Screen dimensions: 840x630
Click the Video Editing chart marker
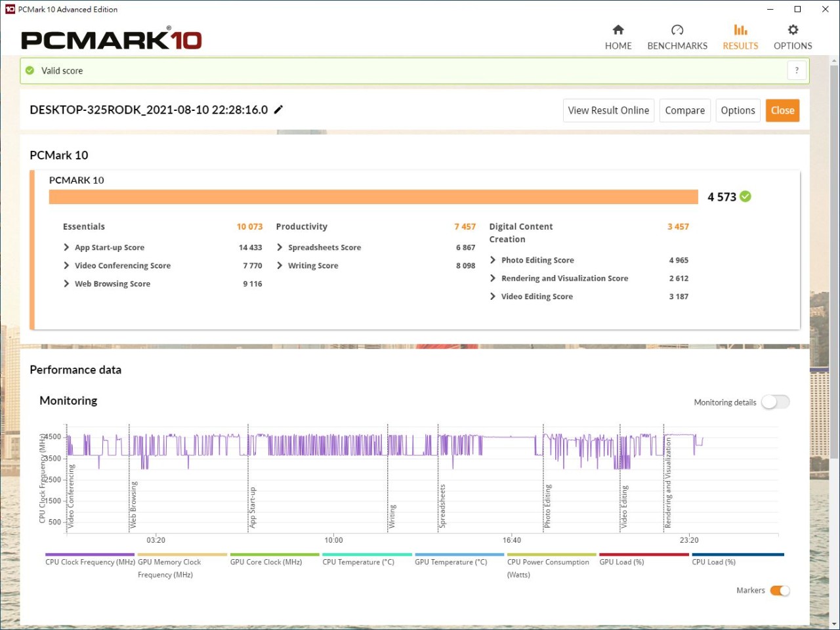pyautogui.click(x=624, y=507)
